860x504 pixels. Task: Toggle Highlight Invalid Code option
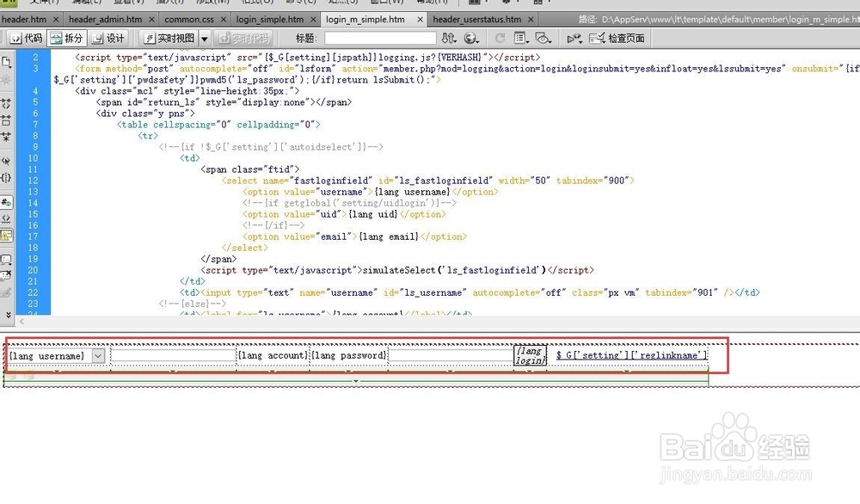pyautogui.click(x=6, y=218)
